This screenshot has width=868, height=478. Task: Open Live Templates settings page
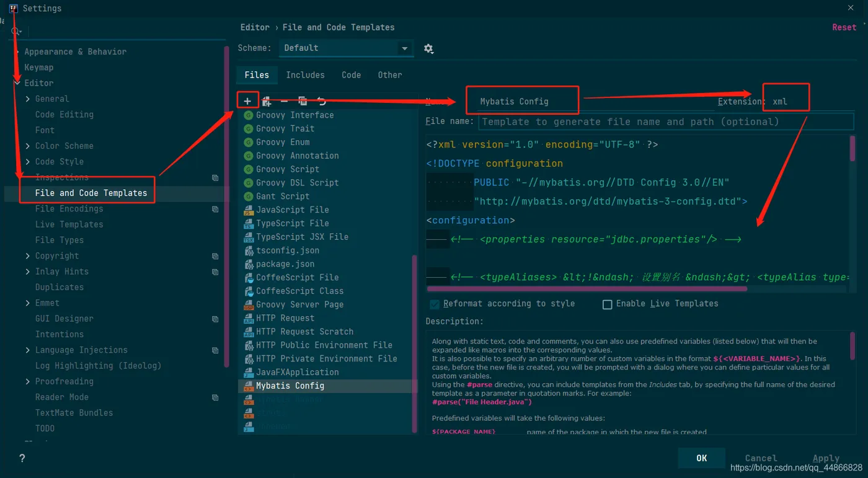point(69,224)
